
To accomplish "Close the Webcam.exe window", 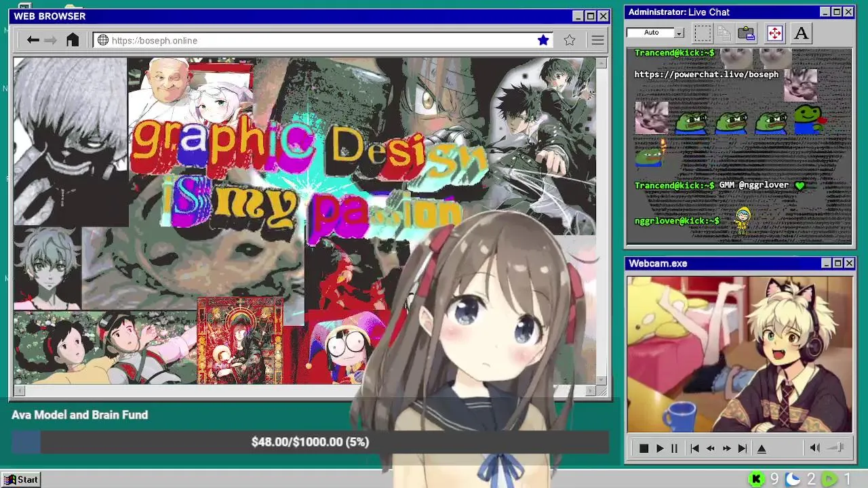I will coord(849,263).
